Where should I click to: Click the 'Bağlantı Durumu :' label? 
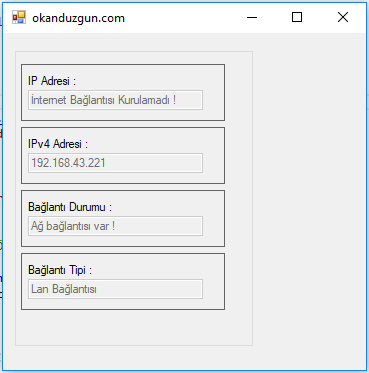(x=70, y=207)
